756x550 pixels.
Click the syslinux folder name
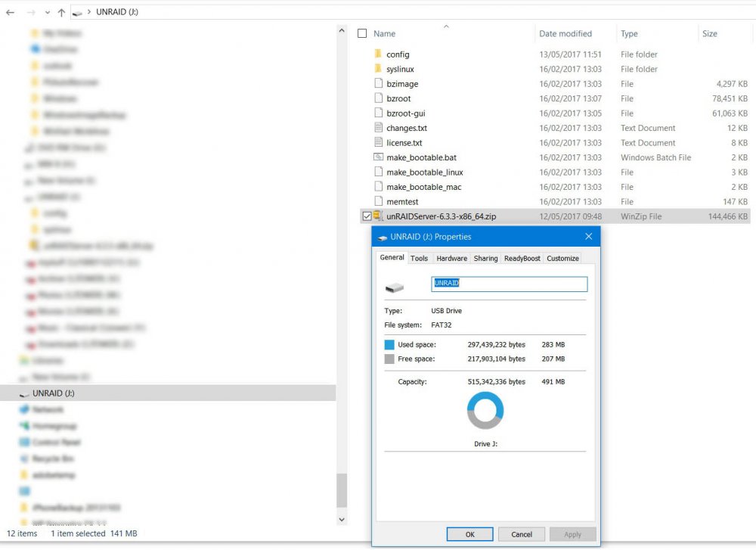click(x=400, y=69)
